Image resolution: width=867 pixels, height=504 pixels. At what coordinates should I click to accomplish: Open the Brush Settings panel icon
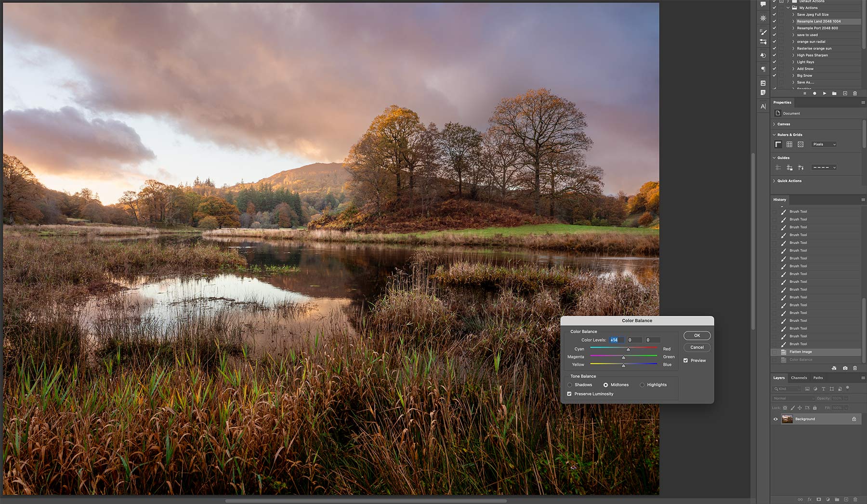coord(763,32)
